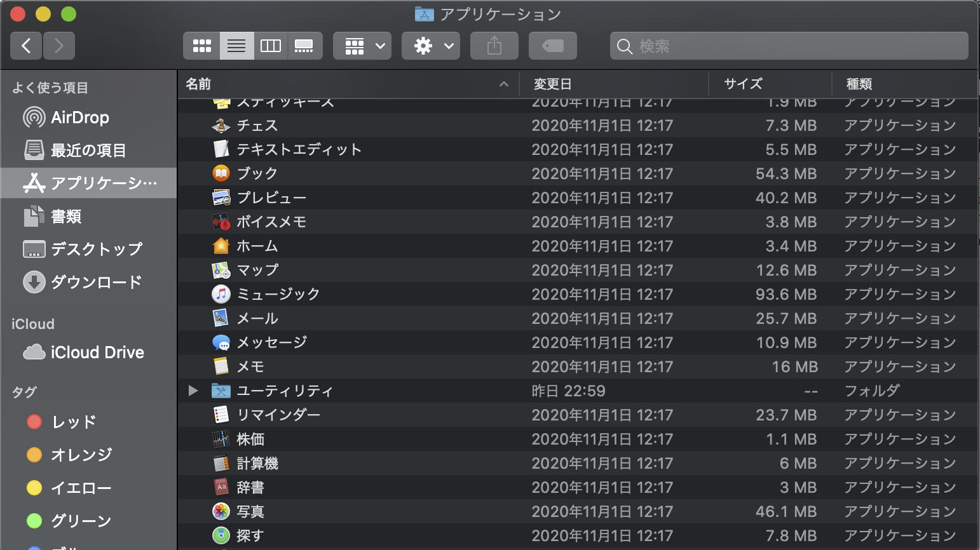Screen dimensions: 980x550
Task: Select the ボイスメモ app icon
Action: click(221, 222)
